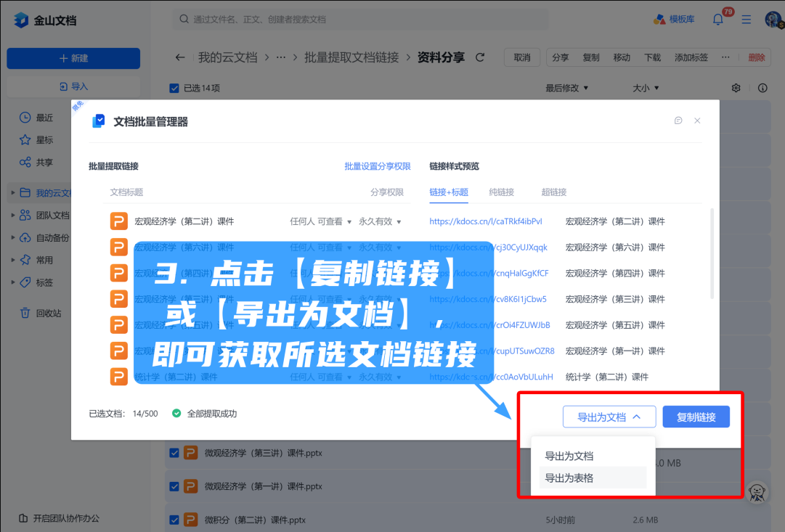Open 任何人 可查看 dropdown for 宏观经济学（第二讲）
This screenshot has width=785, height=532.
(320, 221)
